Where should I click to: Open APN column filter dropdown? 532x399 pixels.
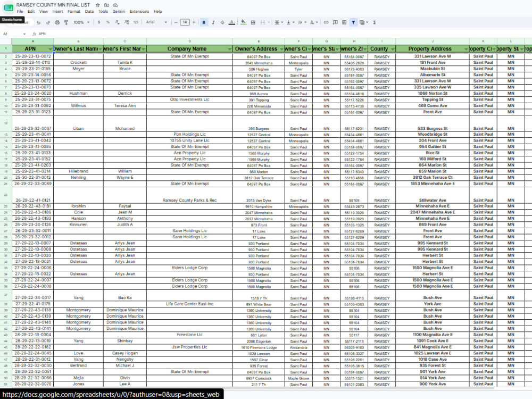pyautogui.click(x=50, y=49)
